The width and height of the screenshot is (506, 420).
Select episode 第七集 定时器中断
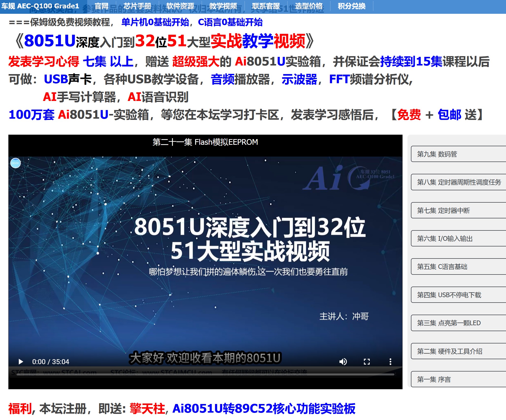click(458, 210)
